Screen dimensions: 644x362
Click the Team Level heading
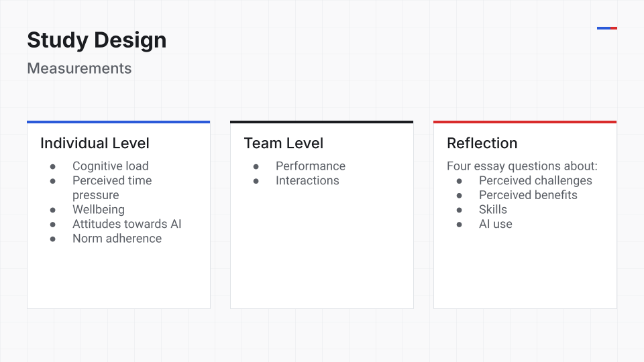(283, 143)
